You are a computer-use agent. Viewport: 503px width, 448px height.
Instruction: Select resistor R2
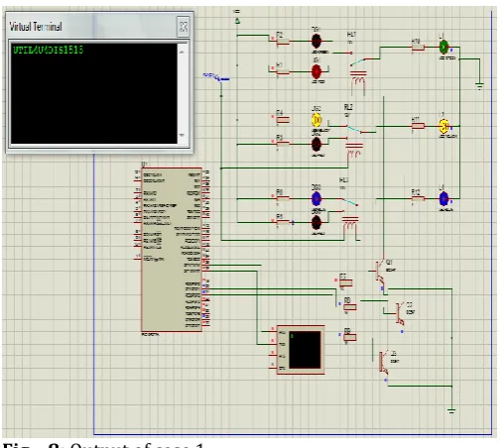pyautogui.click(x=283, y=42)
